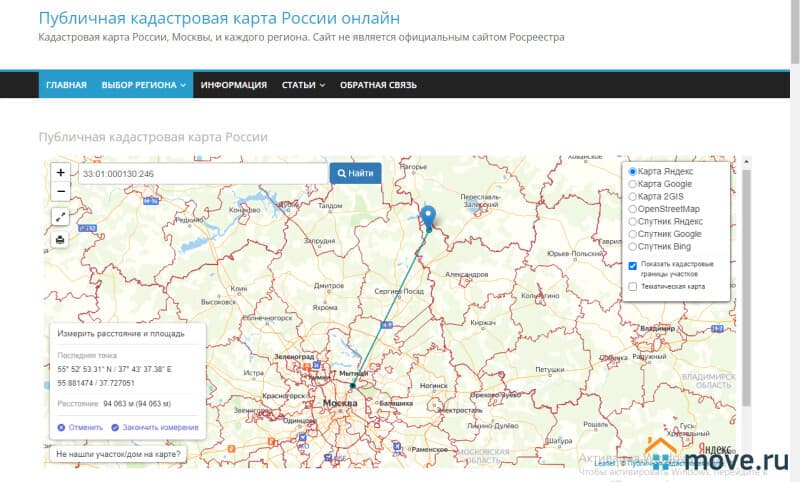The image size is (800, 482).
Task: Open the Главная menu item
Action: (x=66, y=85)
